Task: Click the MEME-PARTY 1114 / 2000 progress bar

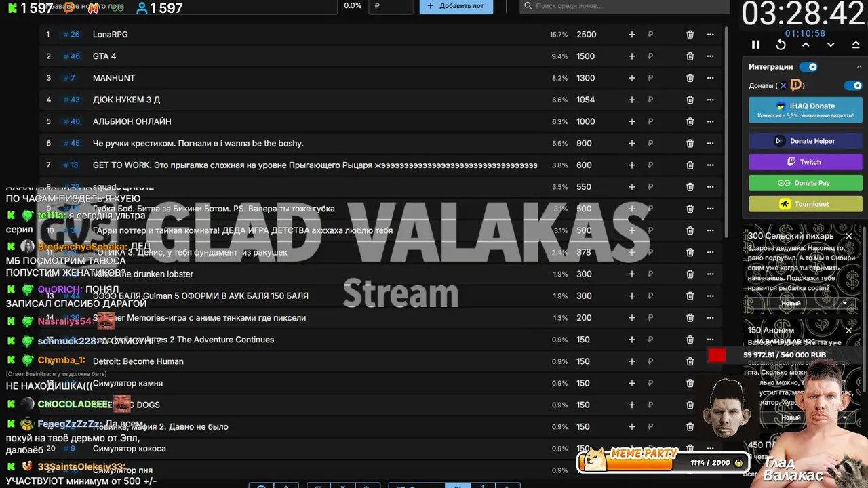Action: click(663, 462)
